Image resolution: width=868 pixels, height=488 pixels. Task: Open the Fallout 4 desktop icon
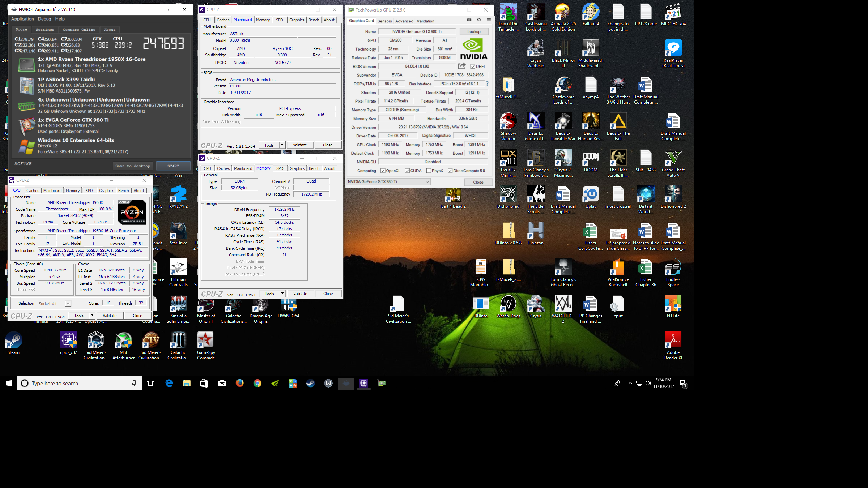(x=591, y=15)
